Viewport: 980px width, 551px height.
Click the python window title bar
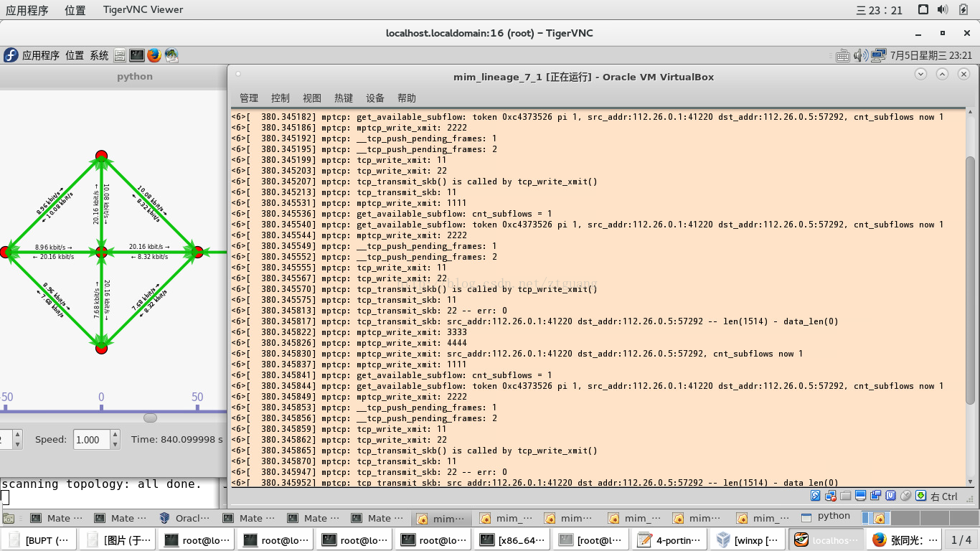click(x=113, y=76)
